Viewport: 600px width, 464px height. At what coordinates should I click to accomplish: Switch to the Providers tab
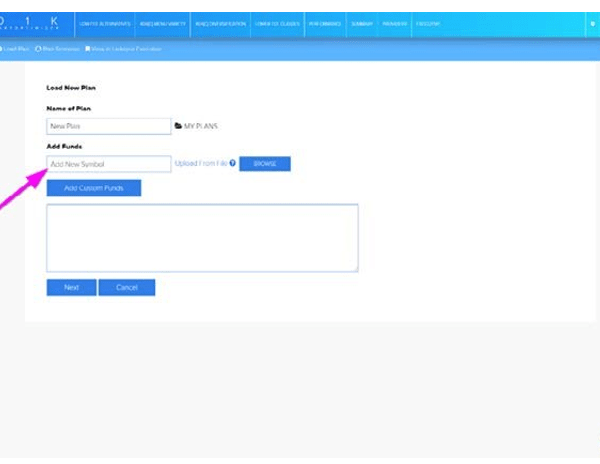pos(394,23)
